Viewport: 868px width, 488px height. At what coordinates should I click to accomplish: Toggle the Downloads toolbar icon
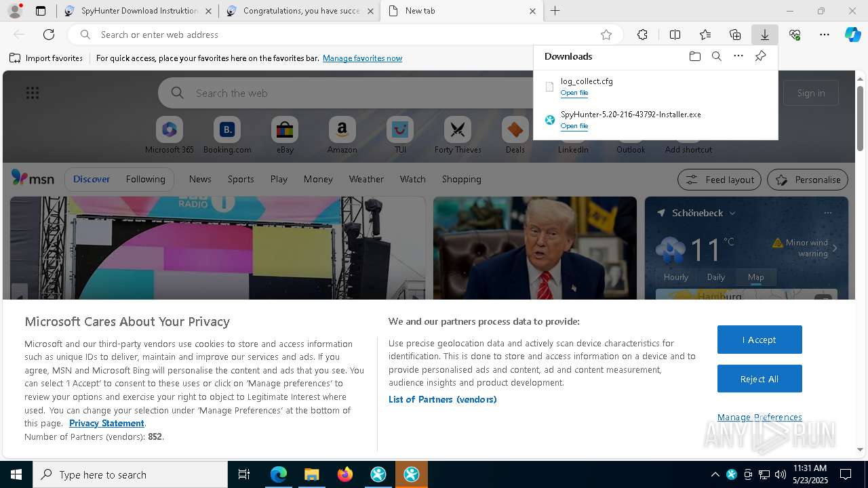click(764, 35)
